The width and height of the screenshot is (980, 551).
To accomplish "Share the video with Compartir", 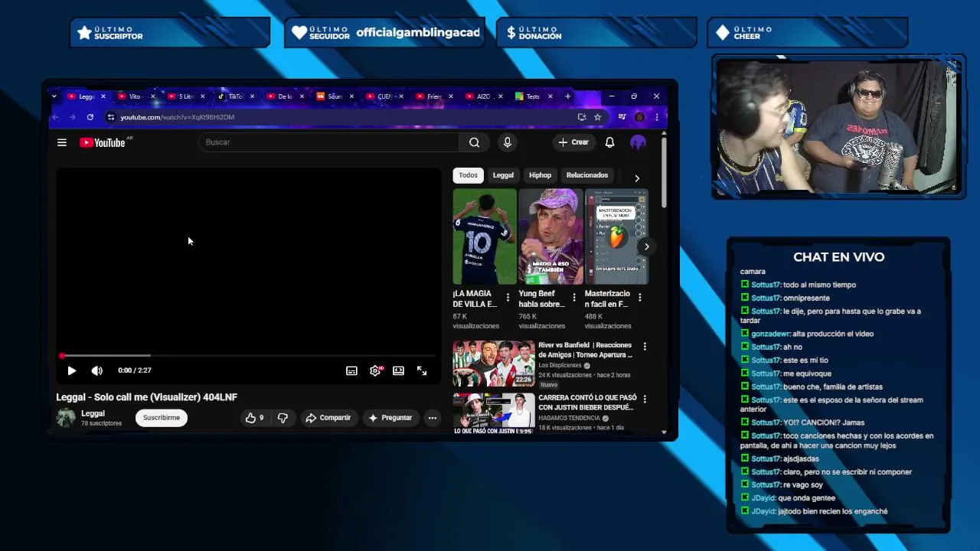I will [x=328, y=418].
